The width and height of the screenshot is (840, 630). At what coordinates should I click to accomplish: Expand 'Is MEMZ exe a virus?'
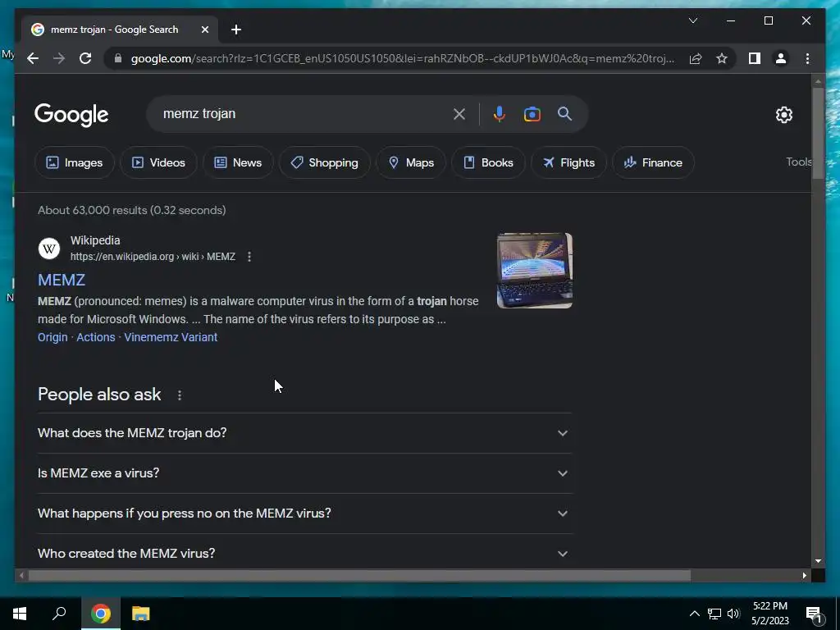(x=304, y=473)
